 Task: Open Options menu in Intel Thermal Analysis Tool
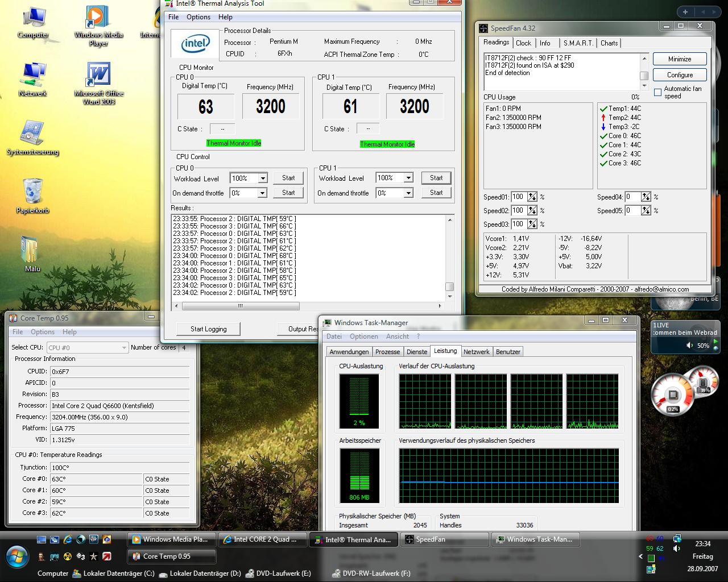[198, 17]
